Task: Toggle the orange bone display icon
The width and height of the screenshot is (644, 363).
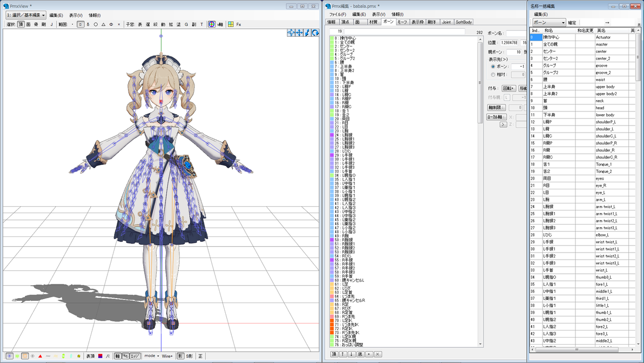Action: [25, 356]
